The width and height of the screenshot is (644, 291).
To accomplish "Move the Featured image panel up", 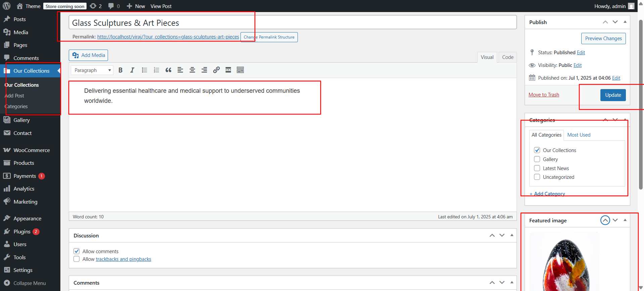I will tap(605, 220).
